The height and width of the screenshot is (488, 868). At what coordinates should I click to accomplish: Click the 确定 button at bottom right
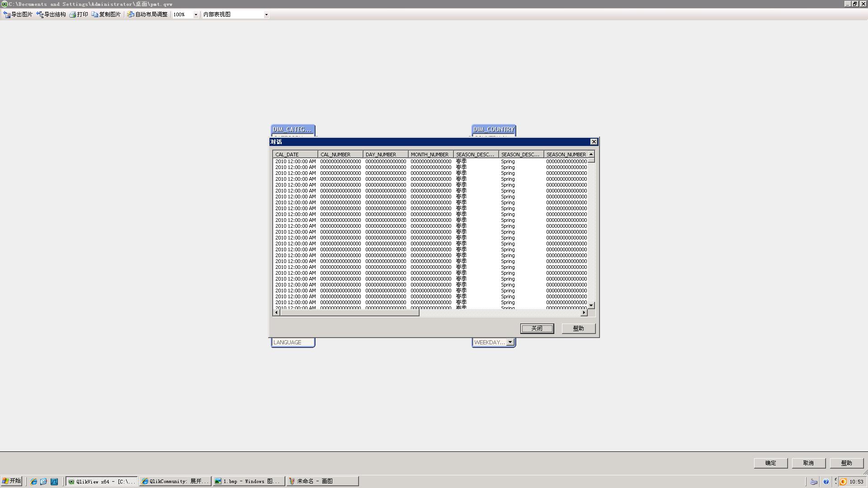pos(771,463)
